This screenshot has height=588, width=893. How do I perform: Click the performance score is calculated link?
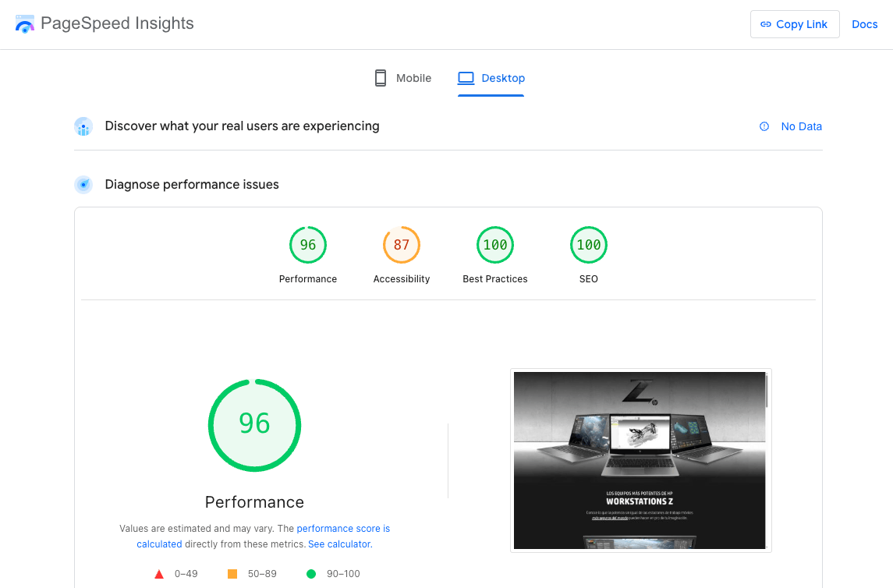tap(343, 528)
